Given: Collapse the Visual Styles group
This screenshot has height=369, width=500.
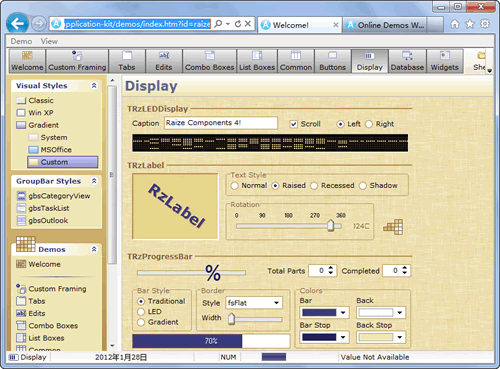Looking at the screenshot, I should pyautogui.click(x=94, y=86).
